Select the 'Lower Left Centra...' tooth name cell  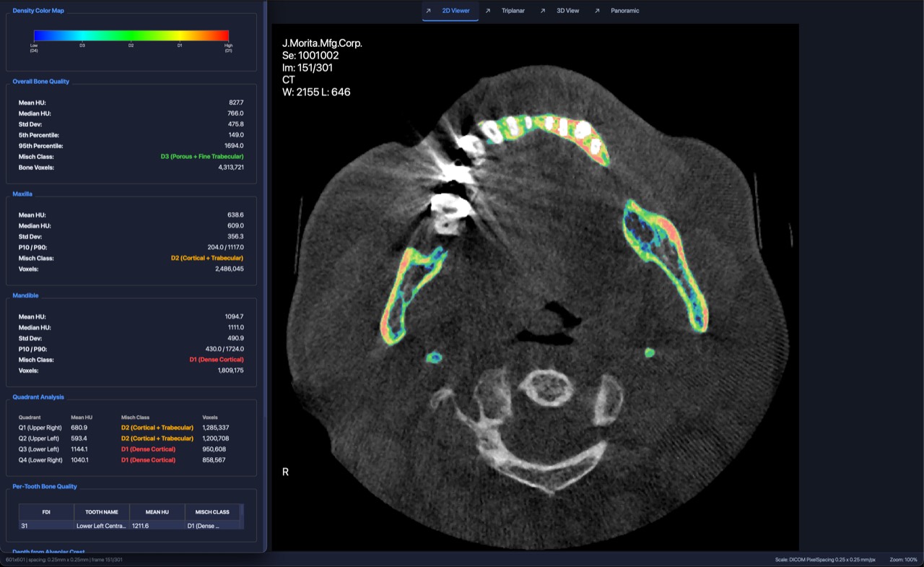point(102,526)
